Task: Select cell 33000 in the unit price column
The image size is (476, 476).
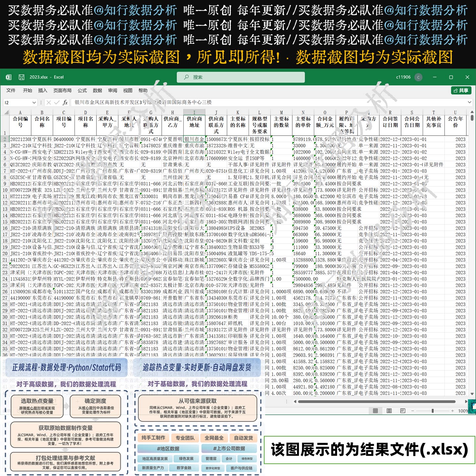Action: coord(303,146)
